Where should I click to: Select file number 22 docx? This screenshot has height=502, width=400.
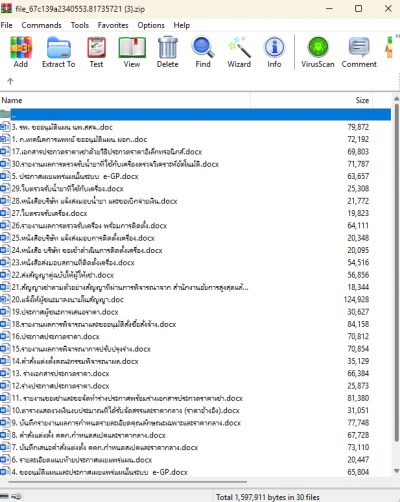click(195, 275)
